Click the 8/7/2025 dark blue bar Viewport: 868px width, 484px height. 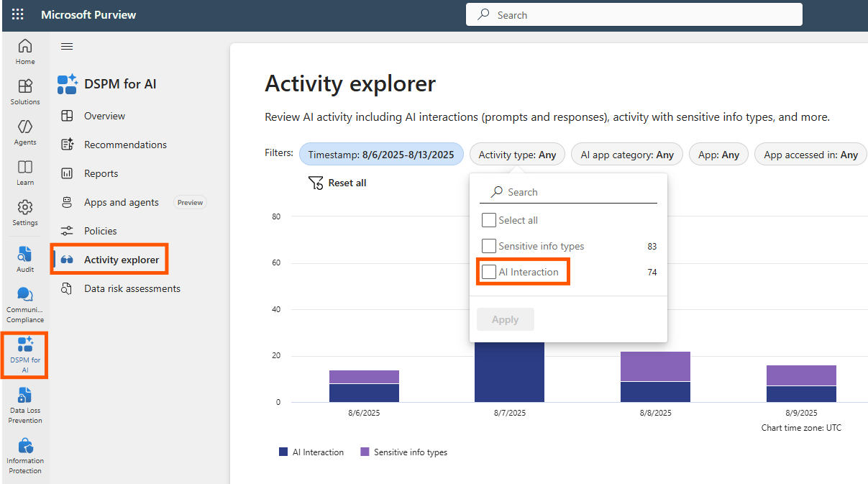click(509, 372)
